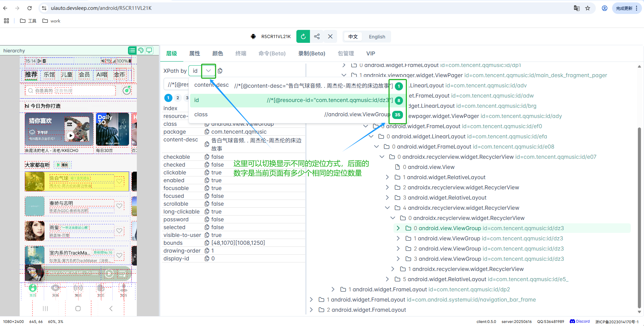Image resolution: width=644 pixels, height=326 pixels.
Task: Copy the package value com.tencent.qqmusic
Action: [207, 132]
